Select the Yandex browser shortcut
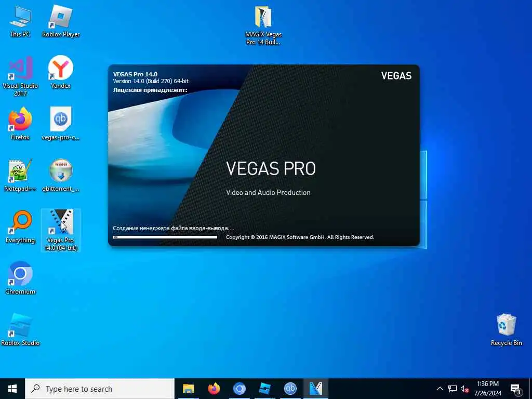The width and height of the screenshot is (532, 399). coord(61,72)
